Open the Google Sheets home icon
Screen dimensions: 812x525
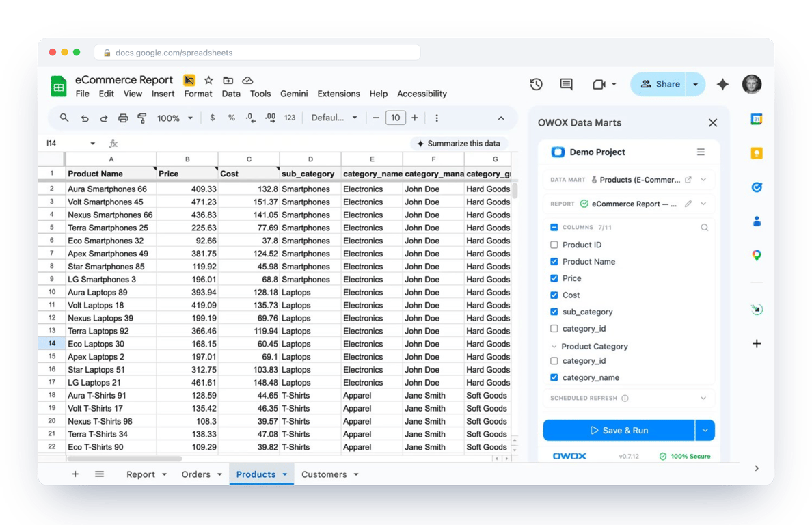click(x=59, y=86)
